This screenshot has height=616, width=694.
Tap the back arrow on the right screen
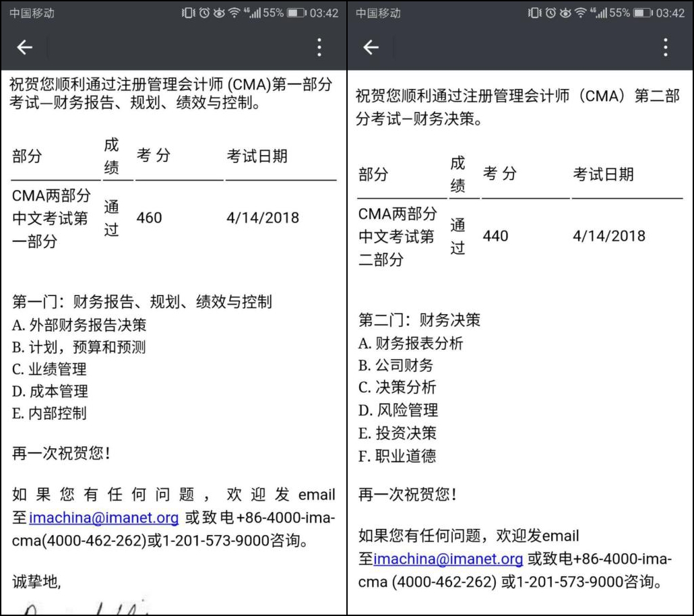(x=371, y=47)
